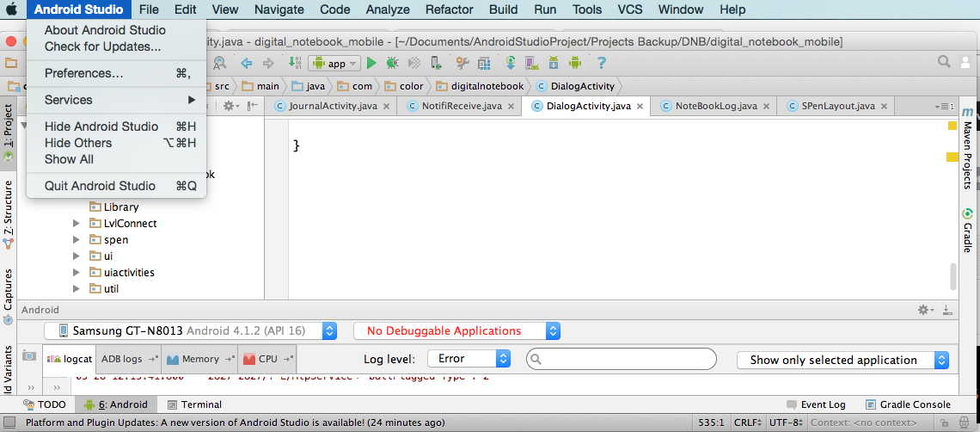Open the Event Log
The height and width of the screenshot is (432, 980).
(x=816, y=404)
